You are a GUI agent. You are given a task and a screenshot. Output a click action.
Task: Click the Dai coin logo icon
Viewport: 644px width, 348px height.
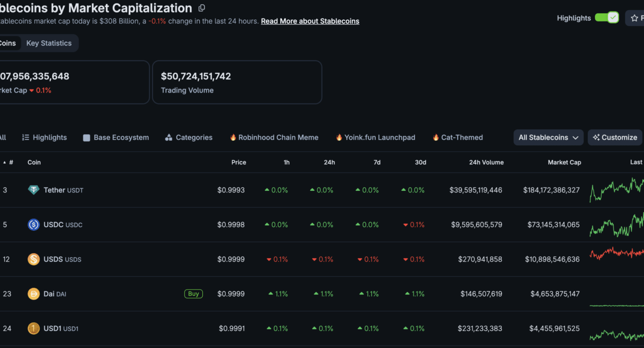pyautogui.click(x=33, y=294)
